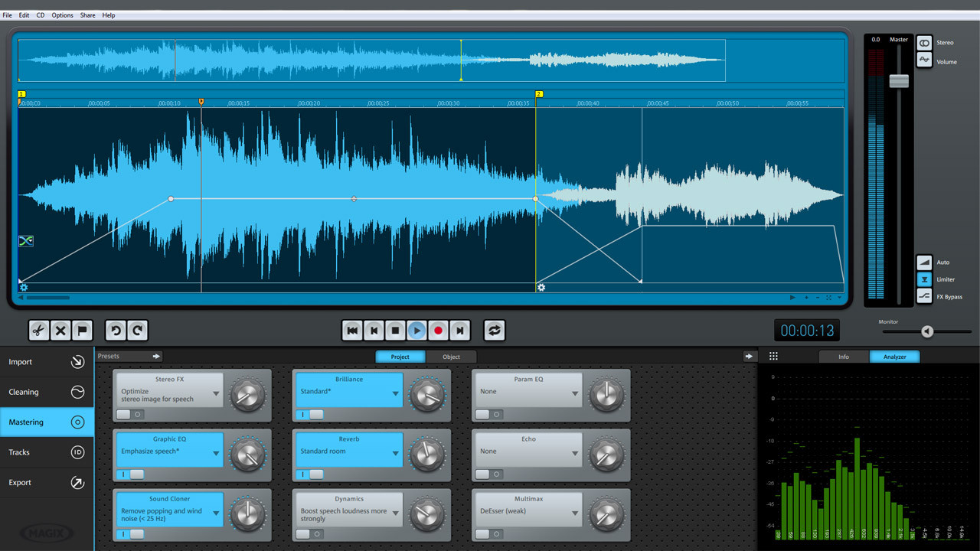This screenshot has height=551, width=980.
Task: Switch to the Object tab
Action: (452, 357)
